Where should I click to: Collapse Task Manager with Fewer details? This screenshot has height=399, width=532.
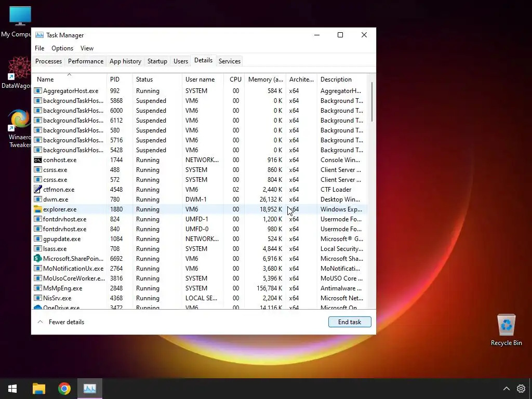coord(61,322)
